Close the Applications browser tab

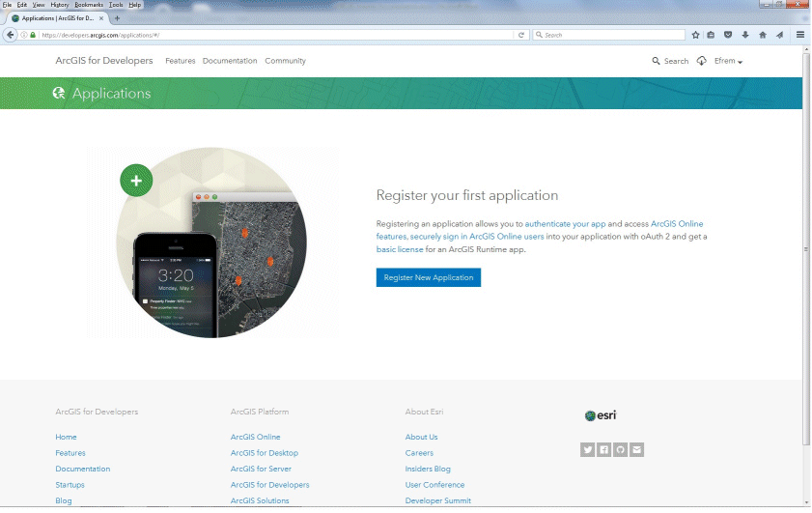coord(101,18)
